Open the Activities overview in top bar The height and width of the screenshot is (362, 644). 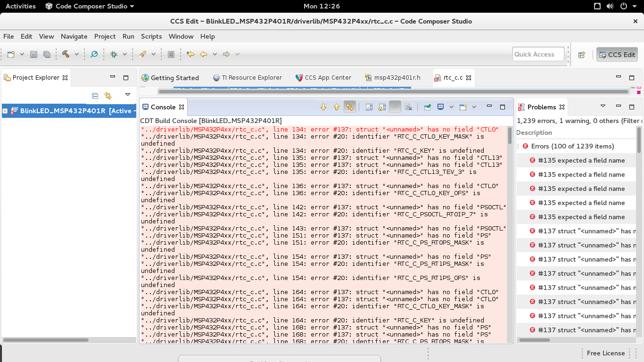coord(20,6)
